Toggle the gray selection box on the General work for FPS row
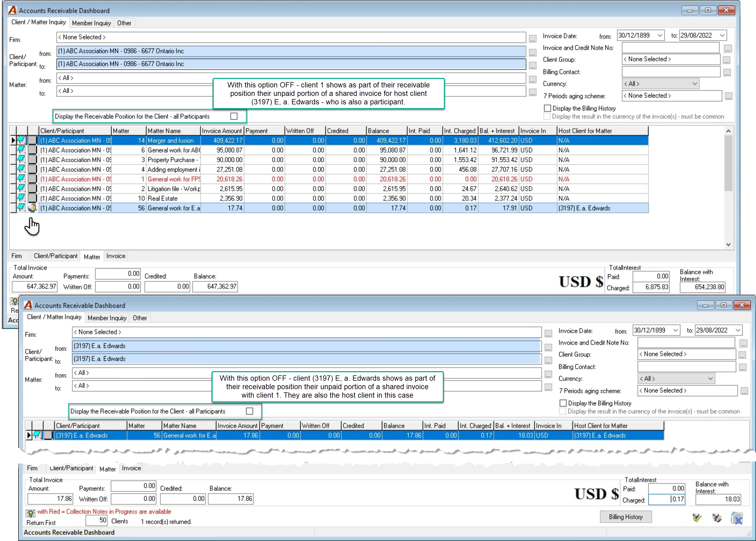The height and width of the screenshot is (541, 756). [x=32, y=179]
